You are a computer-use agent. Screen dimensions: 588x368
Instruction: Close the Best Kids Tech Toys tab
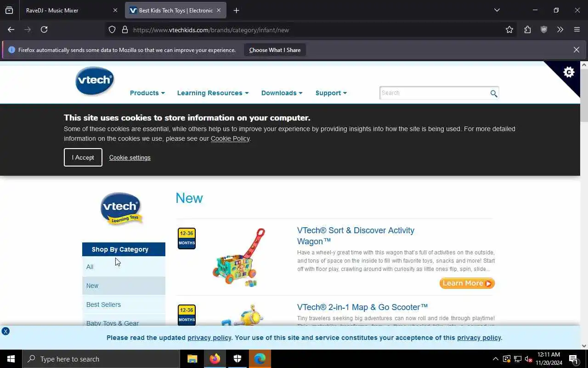click(x=219, y=10)
